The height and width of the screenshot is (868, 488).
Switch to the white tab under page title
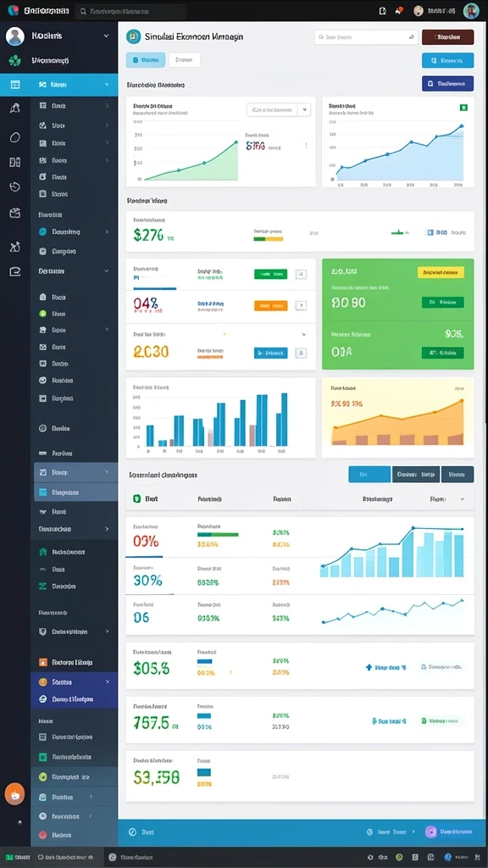(184, 60)
